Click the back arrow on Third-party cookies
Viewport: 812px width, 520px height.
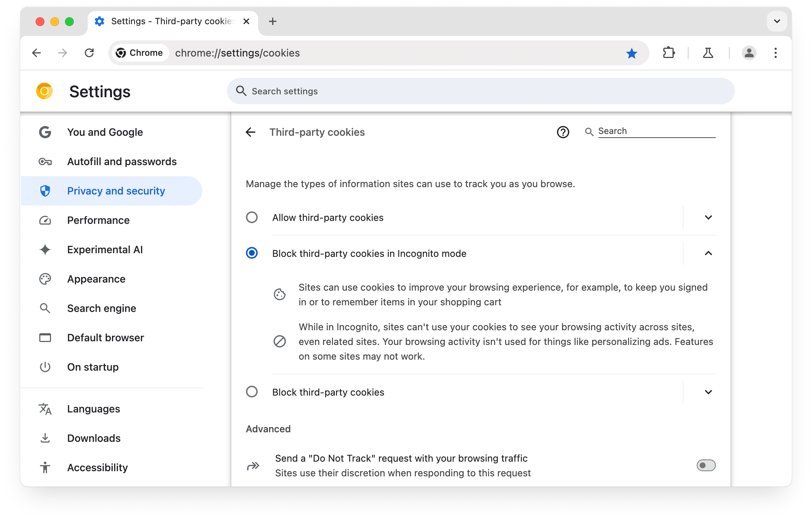(x=251, y=131)
